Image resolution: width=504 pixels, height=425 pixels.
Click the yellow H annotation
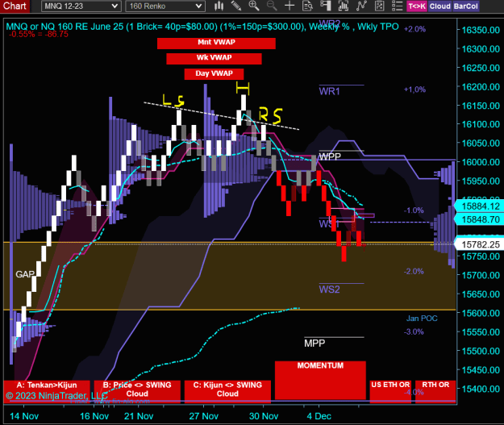(x=243, y=88)
